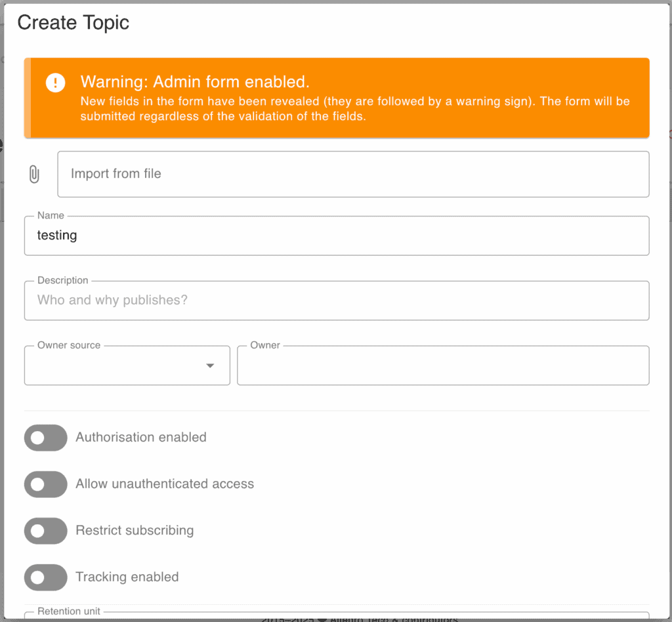The width and height of the screenshot is (672, 622).
Task: Click the Create Topic dialog title
Action: [x=73, y=23]
